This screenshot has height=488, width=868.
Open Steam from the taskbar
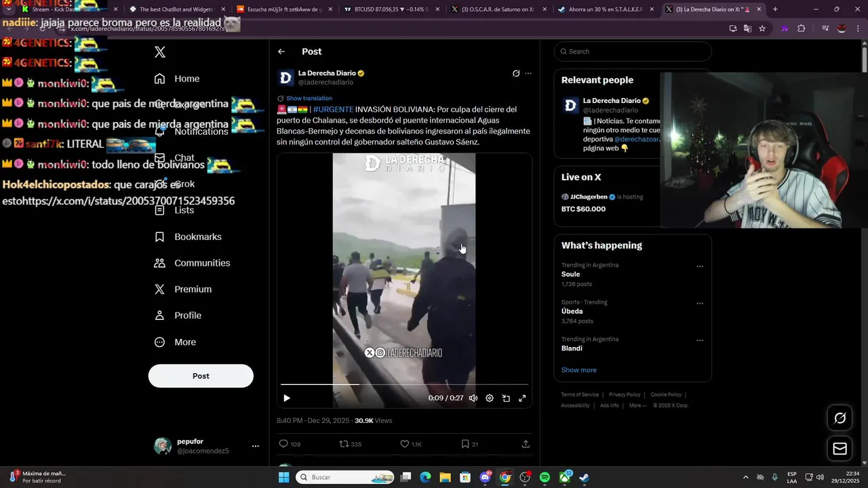click(584, 477)
